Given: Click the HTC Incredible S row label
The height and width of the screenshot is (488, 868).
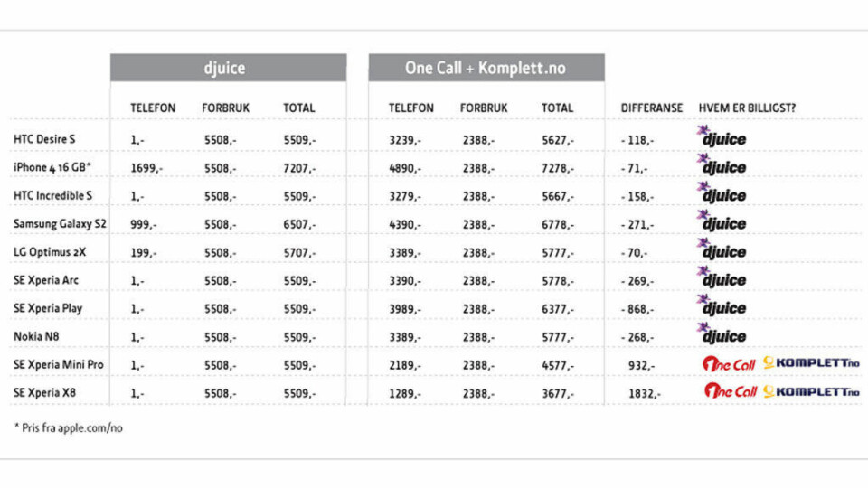Looking at the screenshot, I should (52, 195).
